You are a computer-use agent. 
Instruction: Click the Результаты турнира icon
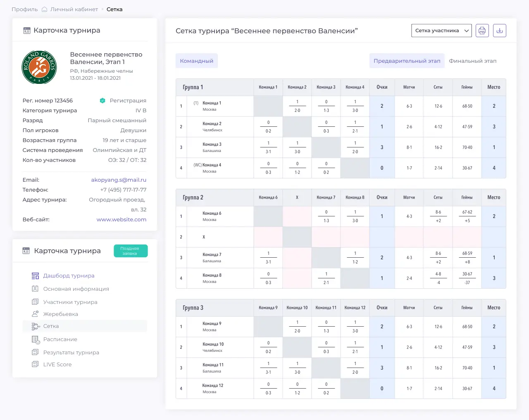click(35, 352)
